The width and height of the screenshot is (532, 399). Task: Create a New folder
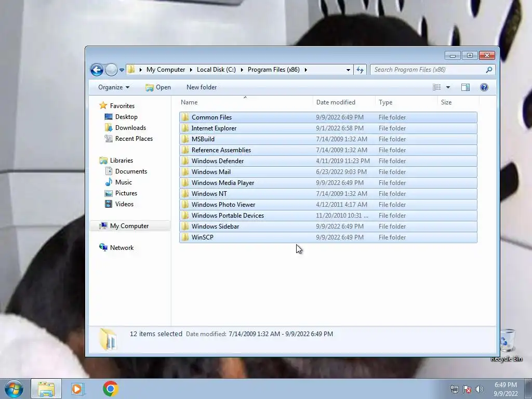(x=202, y=87)
